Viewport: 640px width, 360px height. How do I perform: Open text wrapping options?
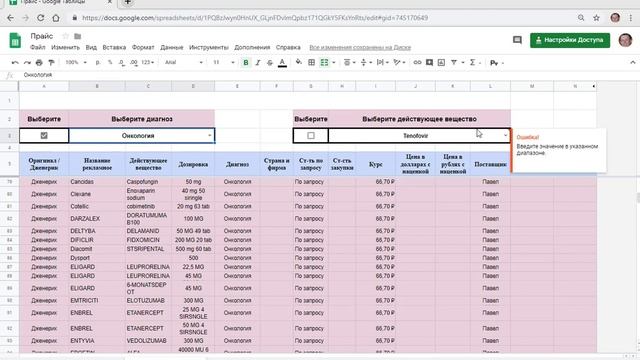[x=382, y=62]
